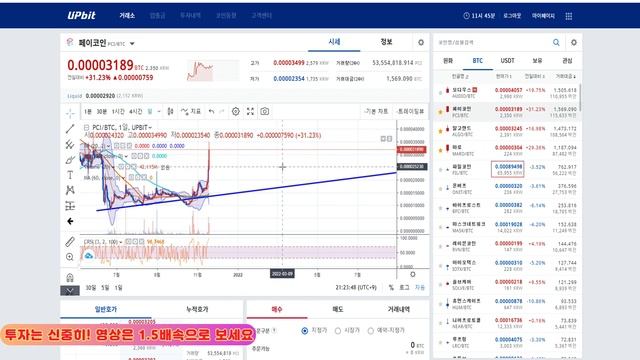640x360 pixels.
Task: Open the PCI/BTC, 1일, UPBIT legend dropdown
Action: 150,128
